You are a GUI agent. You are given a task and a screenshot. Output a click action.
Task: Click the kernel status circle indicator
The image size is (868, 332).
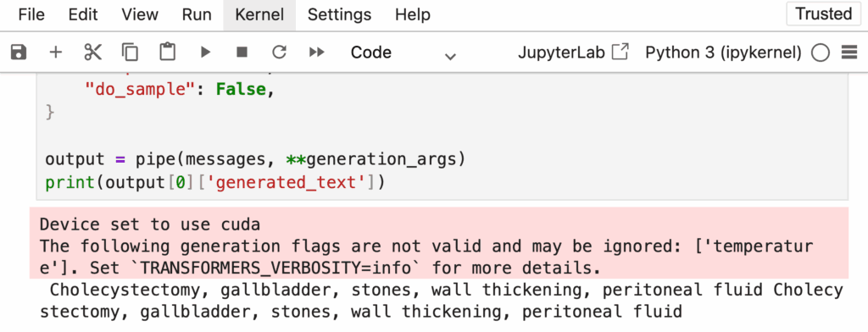(821, 53)
